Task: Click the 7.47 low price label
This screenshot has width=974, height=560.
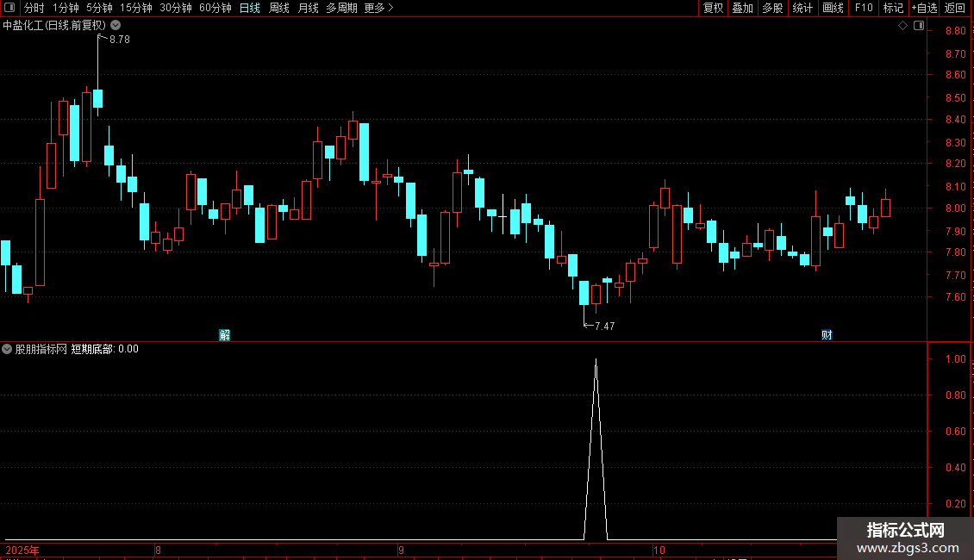Action: 604,326
